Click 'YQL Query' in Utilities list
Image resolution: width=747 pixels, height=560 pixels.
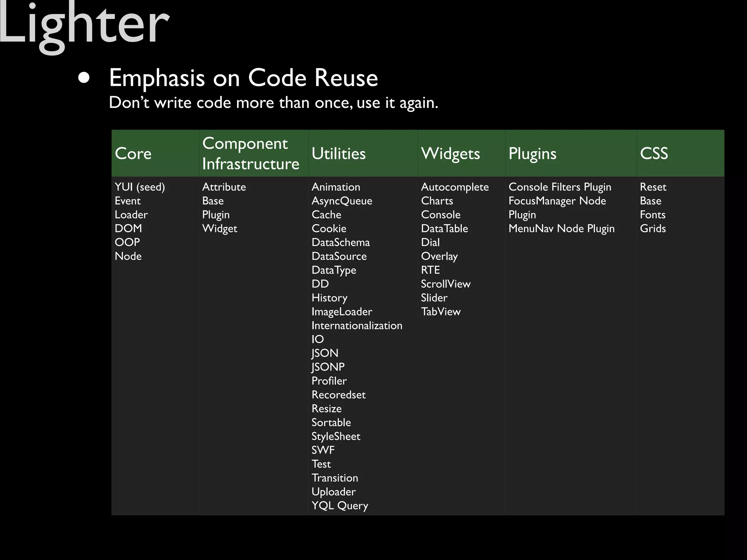(x=340, y=506)
